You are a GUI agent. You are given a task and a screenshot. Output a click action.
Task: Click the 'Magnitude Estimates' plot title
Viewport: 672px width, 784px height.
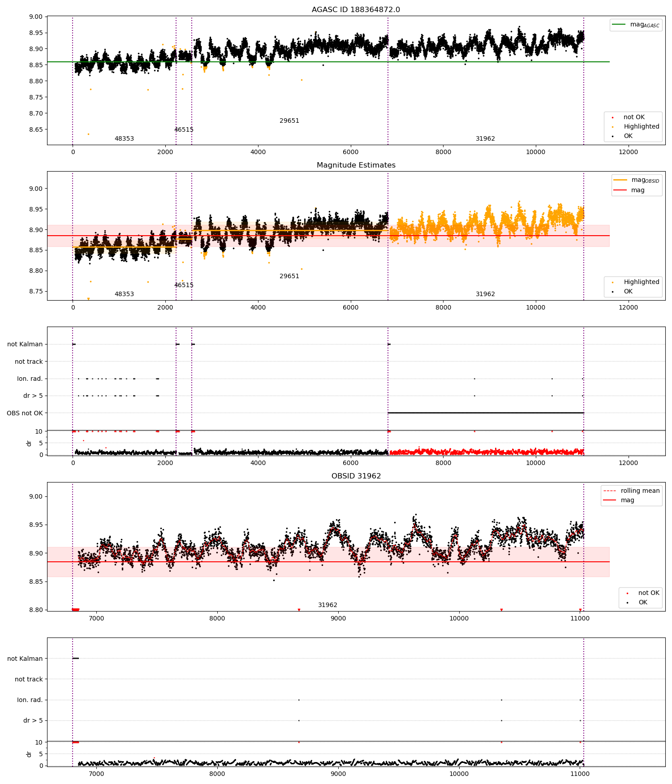[x=356, y=165]
